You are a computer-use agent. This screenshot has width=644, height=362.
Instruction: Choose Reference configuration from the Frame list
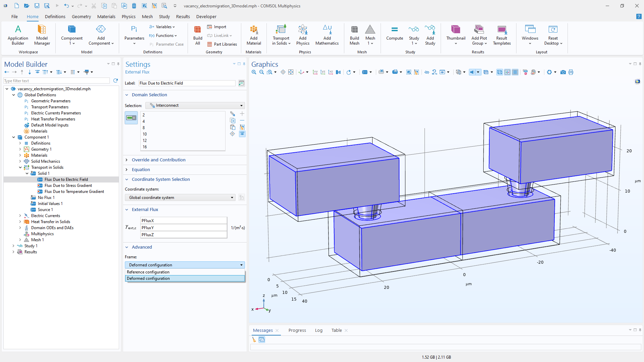tap(148, 272)
